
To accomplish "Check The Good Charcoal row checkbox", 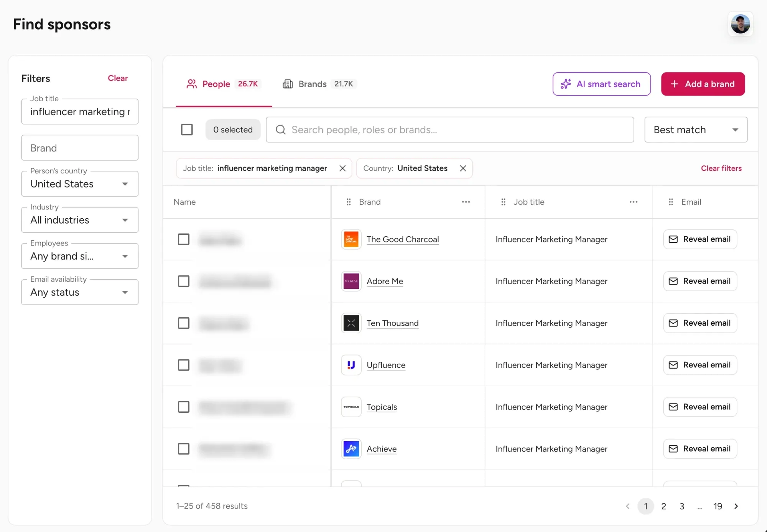I will coord(184,239).
